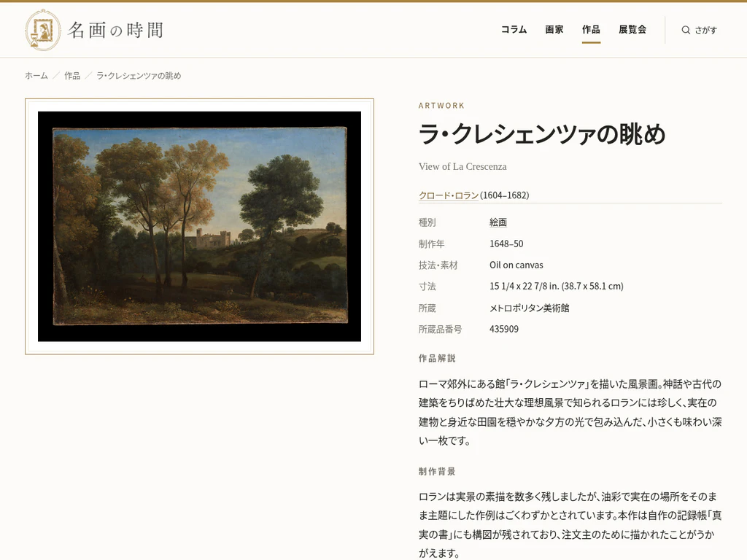Click the main heading ラ・クレシェンツァの眺め
This screenshot has height=560, width=747.
[542, 134]
